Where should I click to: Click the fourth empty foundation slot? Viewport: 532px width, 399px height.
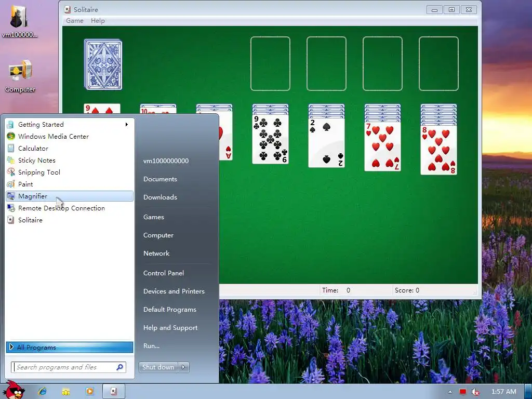[x=438, y=64]
